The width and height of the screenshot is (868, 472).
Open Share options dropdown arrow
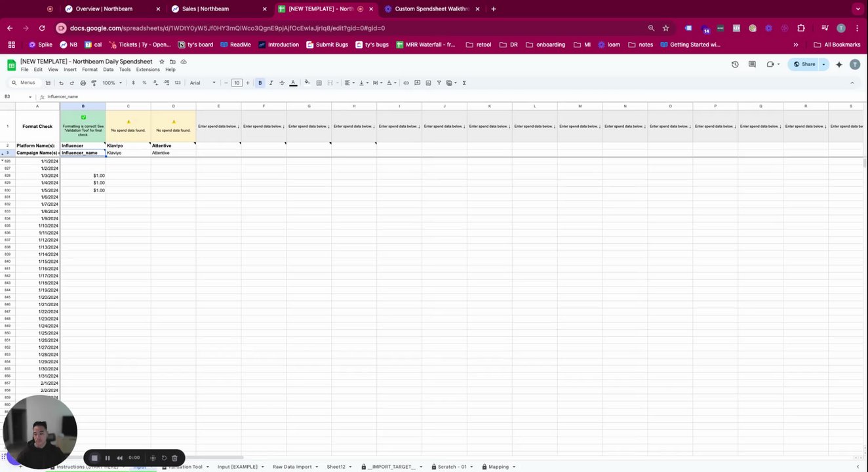(x=823, y=64)
